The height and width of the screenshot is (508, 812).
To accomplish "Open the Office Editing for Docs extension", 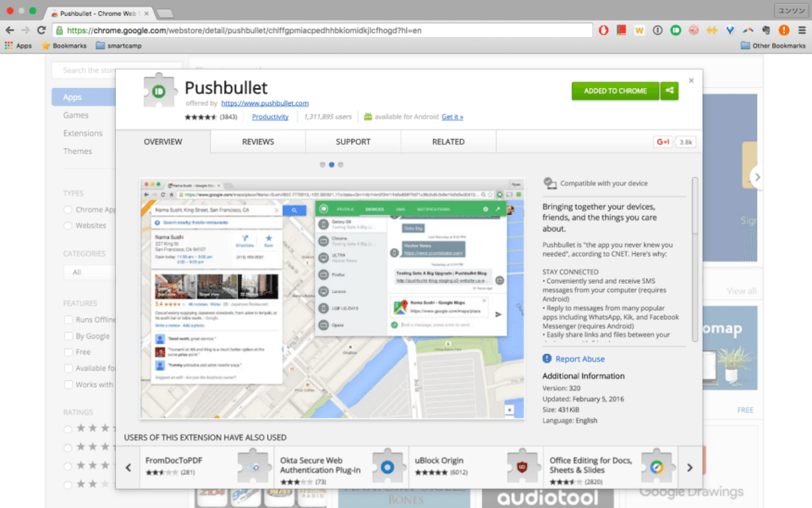I will click(611, 467).
